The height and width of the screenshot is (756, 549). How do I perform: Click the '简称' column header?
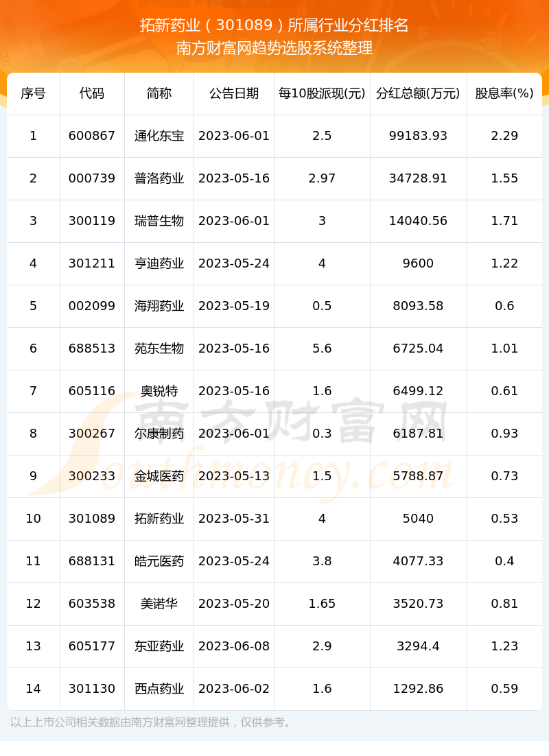pos(159,93)
